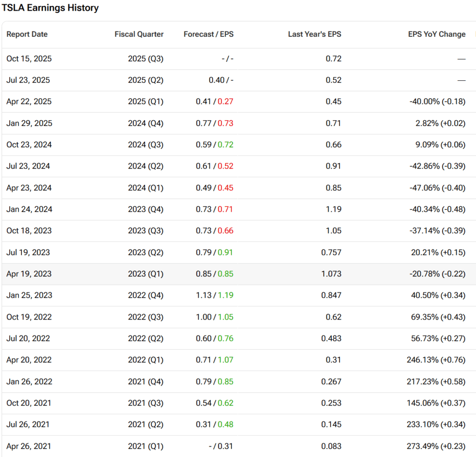
Task: Select the Oct 20, 2021 report date
Action: (29, 403)
